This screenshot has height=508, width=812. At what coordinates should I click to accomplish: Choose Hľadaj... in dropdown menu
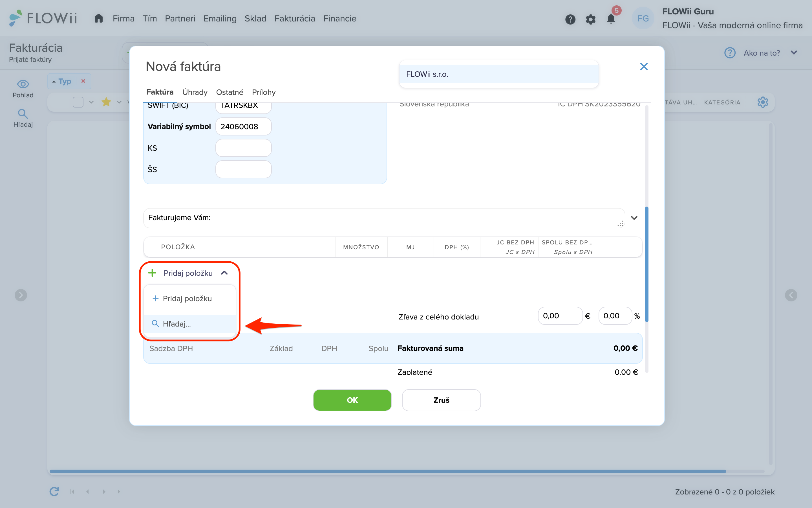(189, 324)
